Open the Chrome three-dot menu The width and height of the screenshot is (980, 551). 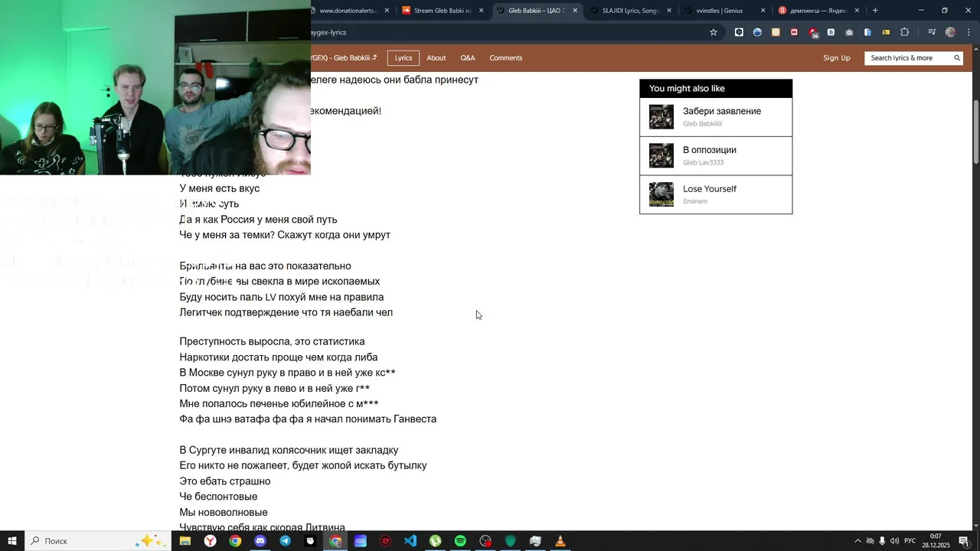click(x=969, y=32)
